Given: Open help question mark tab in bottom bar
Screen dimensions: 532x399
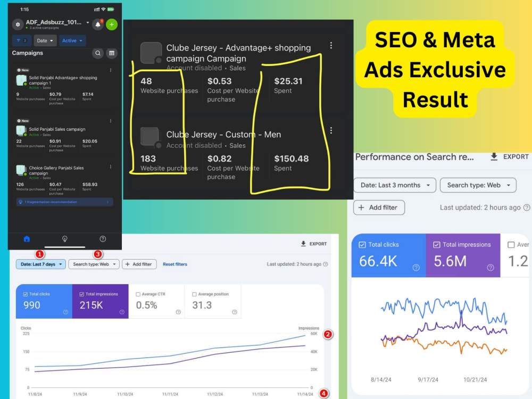Looking at the screenshot, I should click(103, 239).
